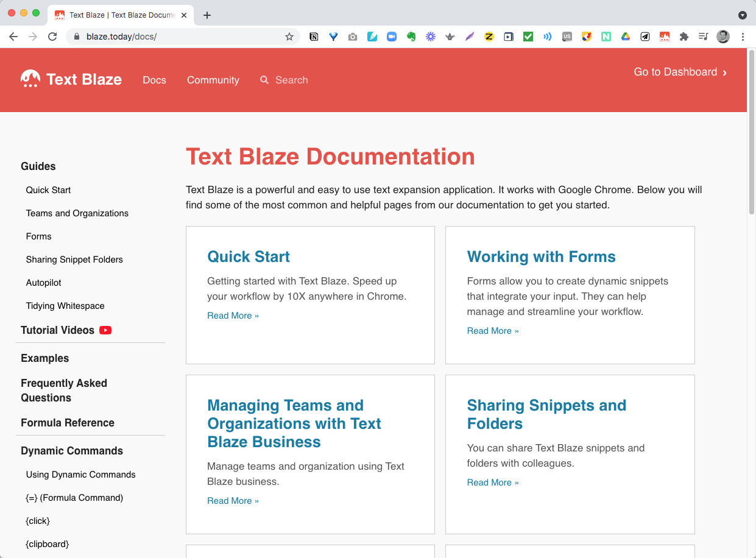Image resolution: width=756 pixels, height=558 pixels.
Task: Open the {=} (Formula Command) link
Action: coord(74,498)
